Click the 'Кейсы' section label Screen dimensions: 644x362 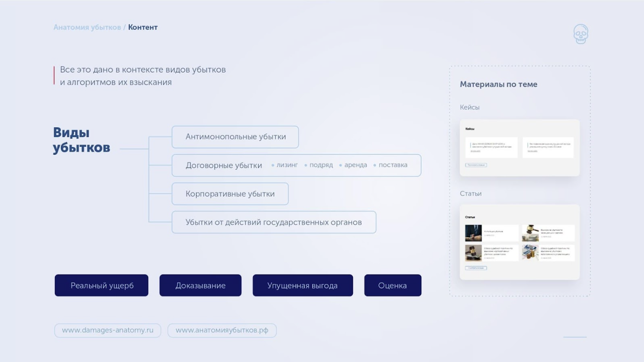click(470, 107)
